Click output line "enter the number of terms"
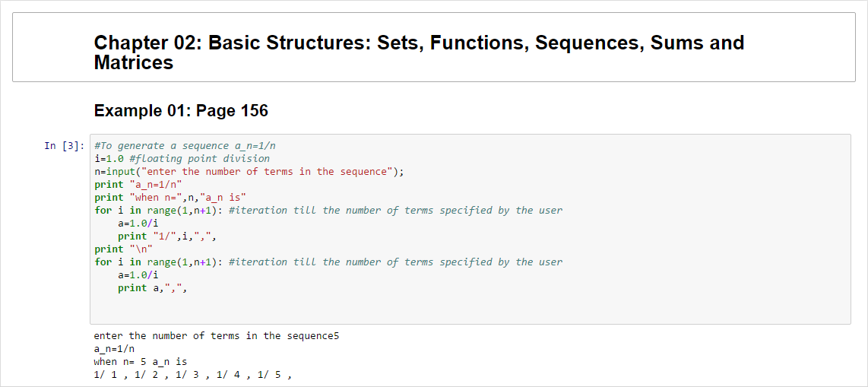This screenshot has height=387, width=868. (216, 336)
